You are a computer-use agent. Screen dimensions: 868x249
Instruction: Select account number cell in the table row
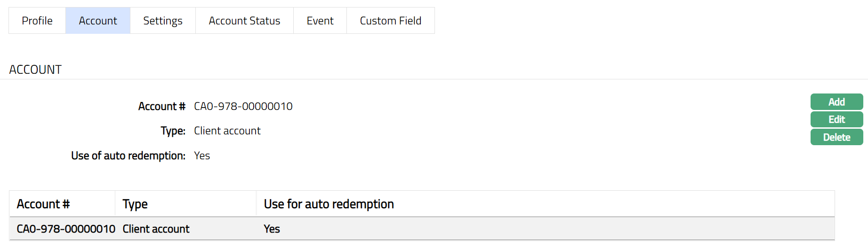pyautogui.click(x=66, y=229)
